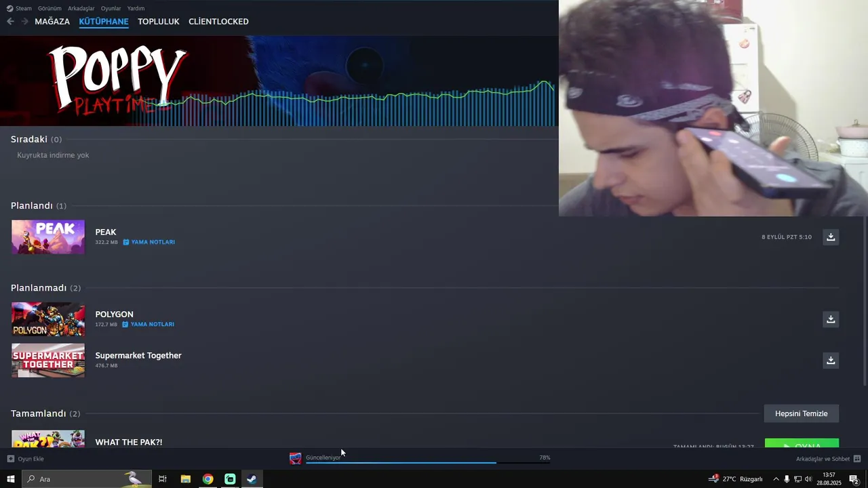
Task: Open the CLİENTLOCKED profile tab
Action: coord(218,22)
